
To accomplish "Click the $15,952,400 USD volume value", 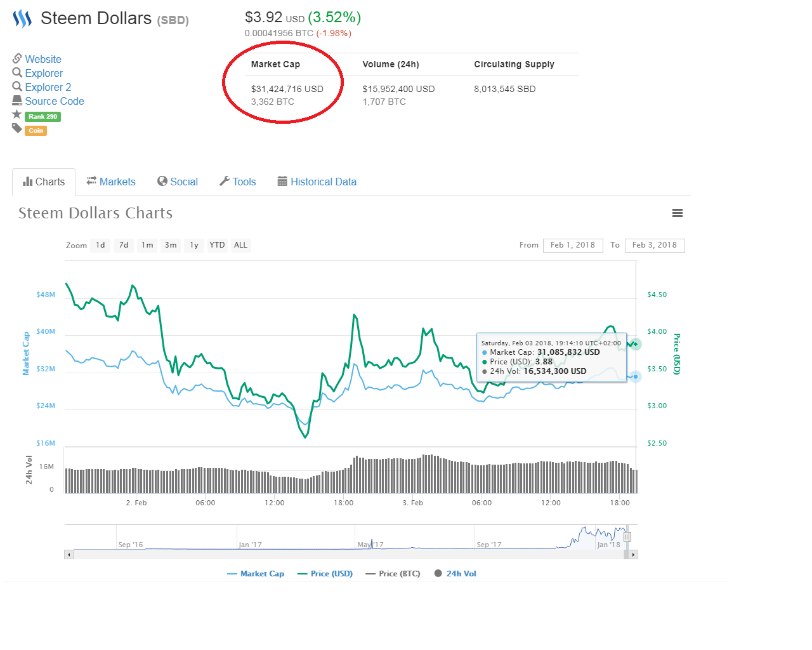I will (398, 89).
